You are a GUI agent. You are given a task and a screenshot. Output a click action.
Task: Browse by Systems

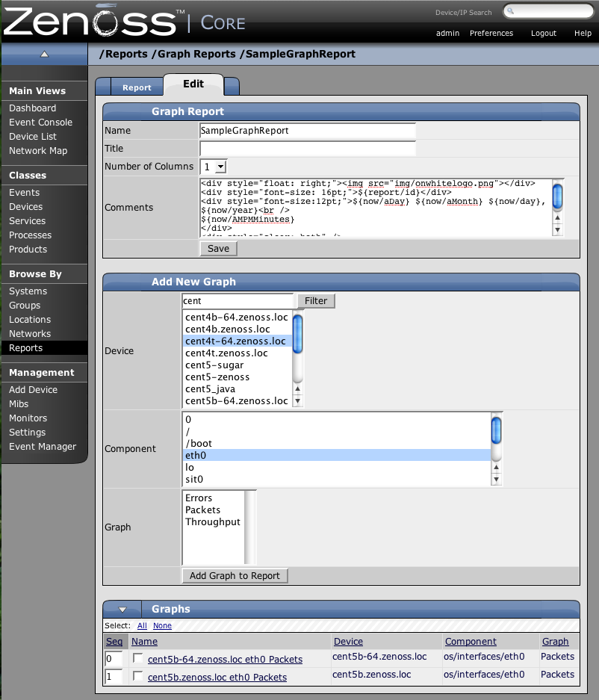click(28, 291)
